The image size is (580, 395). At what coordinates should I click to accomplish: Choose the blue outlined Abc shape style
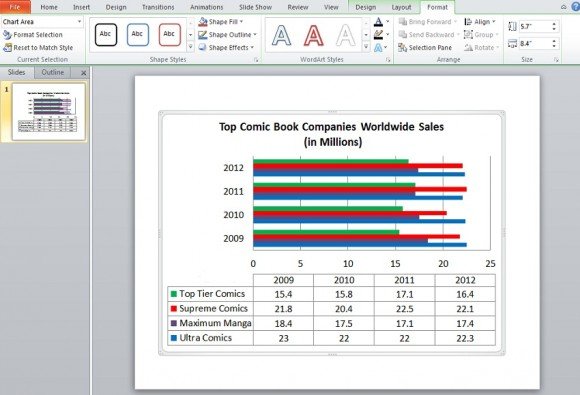138,35
